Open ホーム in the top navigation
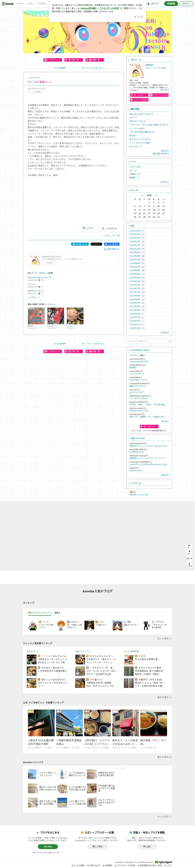 click(x=21, y=4)
